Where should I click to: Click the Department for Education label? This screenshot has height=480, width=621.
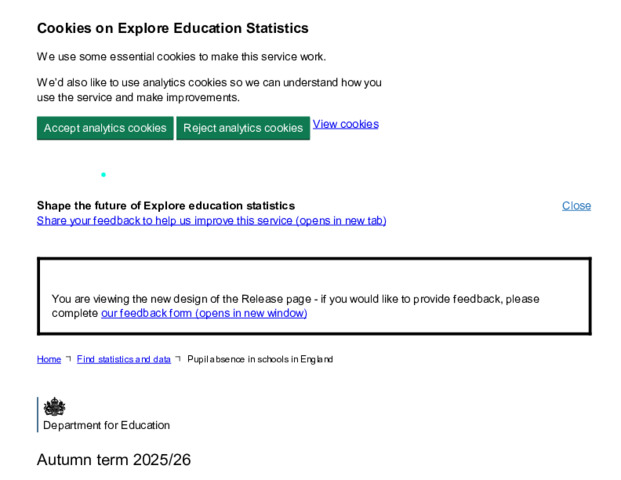[x=106, y=425]
